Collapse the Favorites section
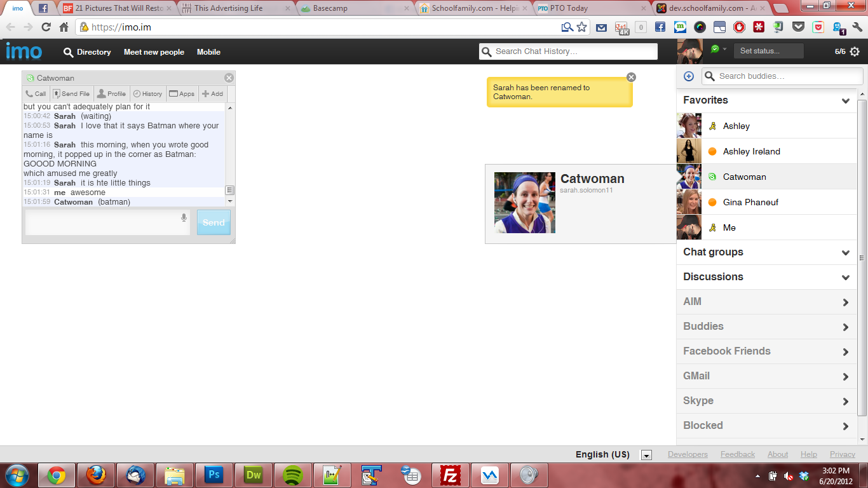The image size is (868, 488). click(845, 101)
